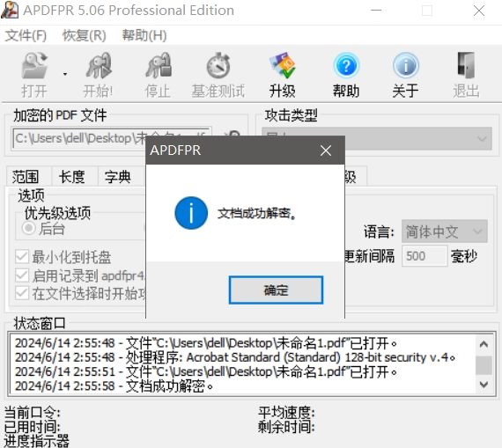The height and width of the screenshot is (448, 502).
Task: Open the 帮助(H) menu
Action: pos(144,35)
